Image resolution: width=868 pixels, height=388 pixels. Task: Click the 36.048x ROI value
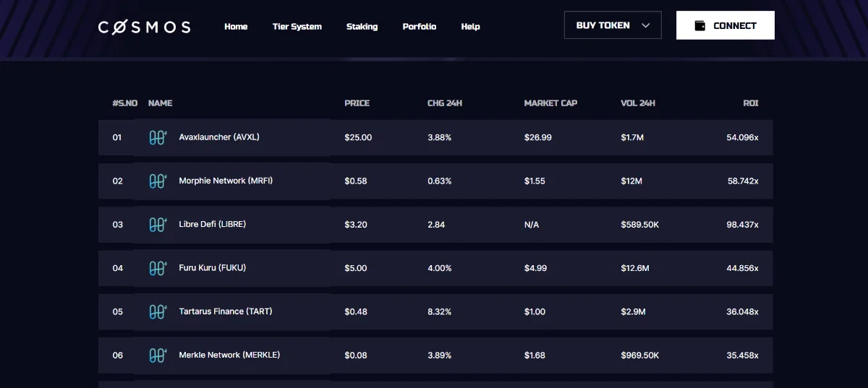coord(743,311)
